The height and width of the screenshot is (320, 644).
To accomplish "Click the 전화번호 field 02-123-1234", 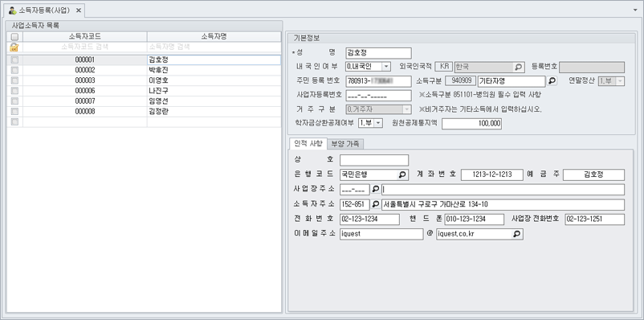I will tap(369, 219).
